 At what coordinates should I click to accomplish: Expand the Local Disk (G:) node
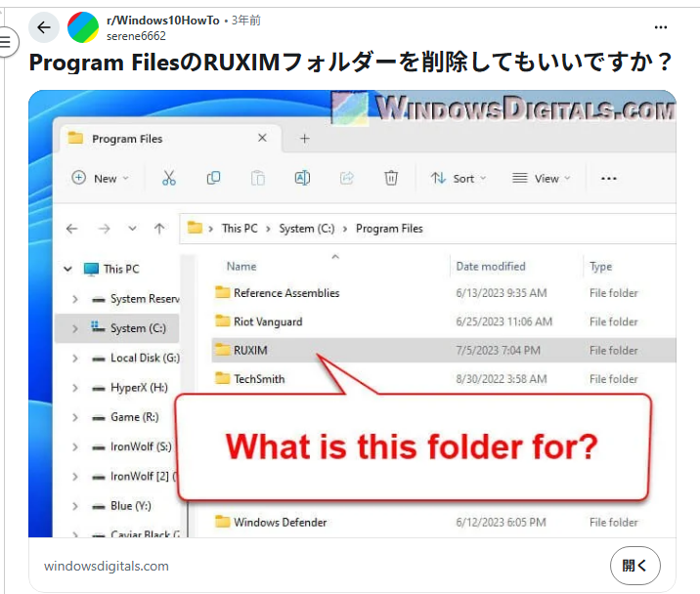pos(75,359)
